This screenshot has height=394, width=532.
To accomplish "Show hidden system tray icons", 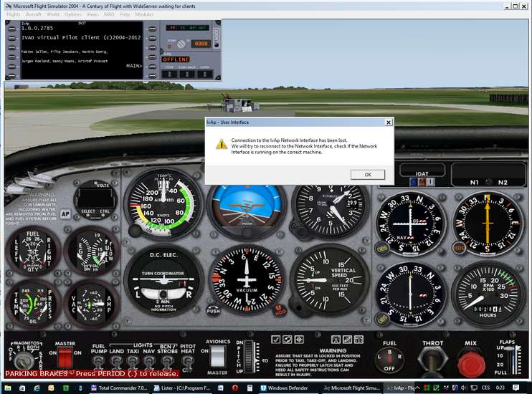I will tap(417, 388).
